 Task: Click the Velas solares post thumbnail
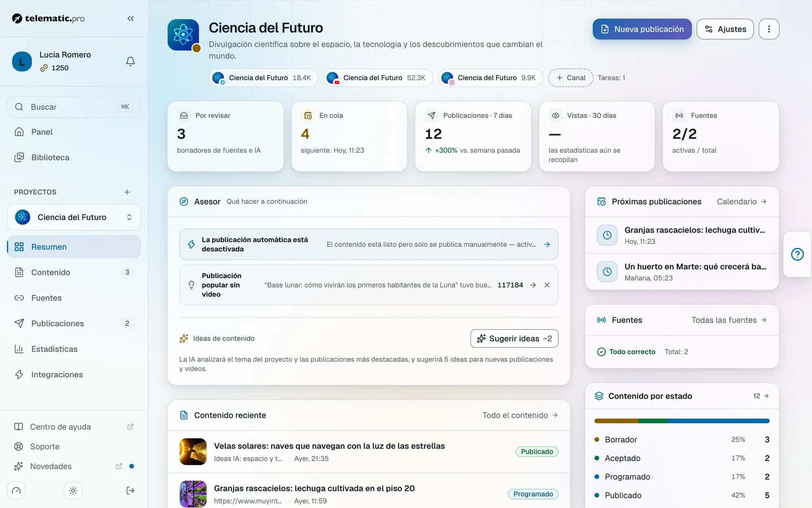(x=193, y=452)
